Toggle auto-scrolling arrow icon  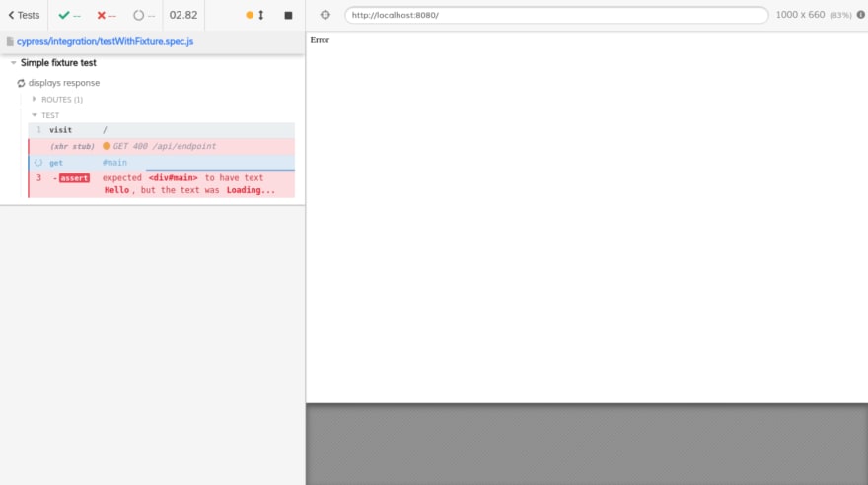pyautogui.click(x=260, y=15)
